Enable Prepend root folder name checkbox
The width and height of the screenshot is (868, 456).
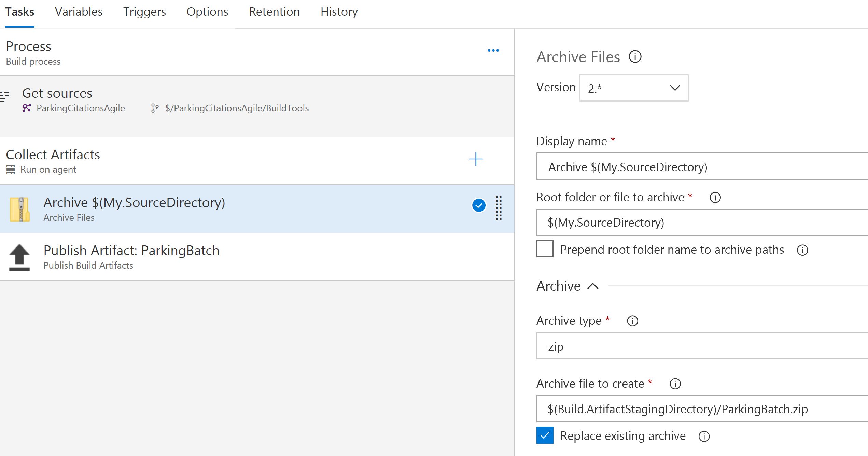point(545,249)
